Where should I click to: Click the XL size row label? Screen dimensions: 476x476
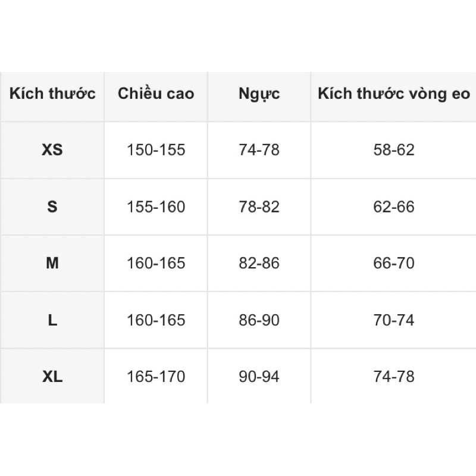coord(52,377)
